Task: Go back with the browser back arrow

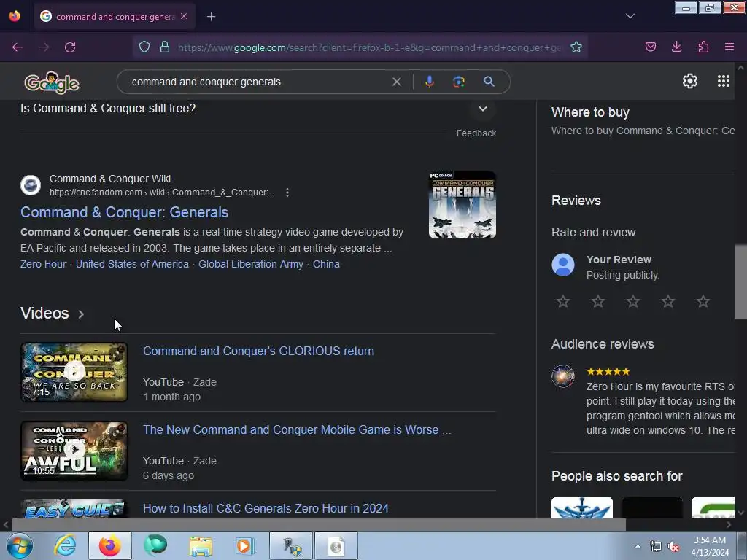Action: pyautogui.click(x=18, y=47)
